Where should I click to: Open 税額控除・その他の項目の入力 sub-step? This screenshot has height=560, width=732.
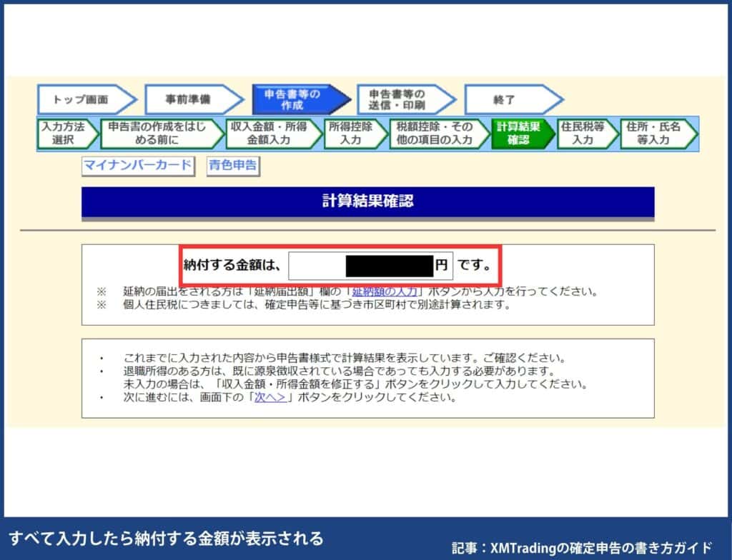(440, 134)
